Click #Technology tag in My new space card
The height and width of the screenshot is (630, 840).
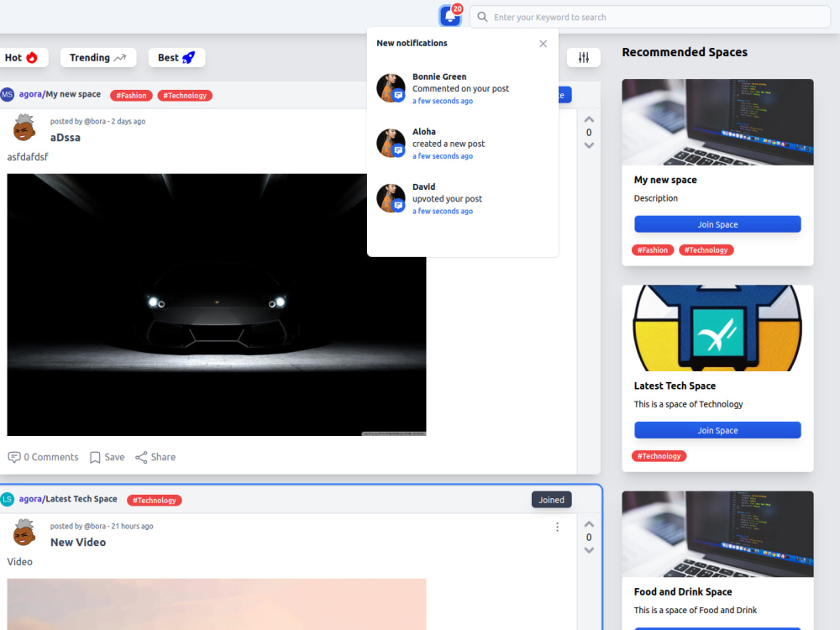click(x=706, y=250)
